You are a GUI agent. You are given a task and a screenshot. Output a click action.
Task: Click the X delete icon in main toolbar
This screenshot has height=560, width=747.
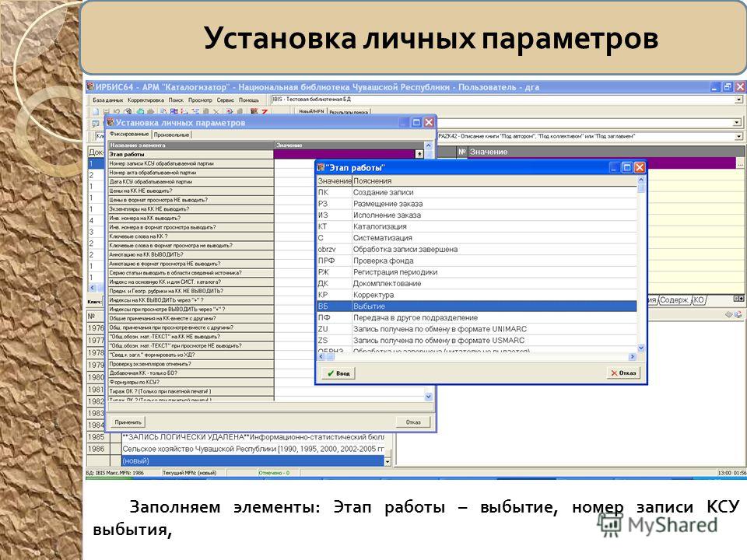pos(216,111)
